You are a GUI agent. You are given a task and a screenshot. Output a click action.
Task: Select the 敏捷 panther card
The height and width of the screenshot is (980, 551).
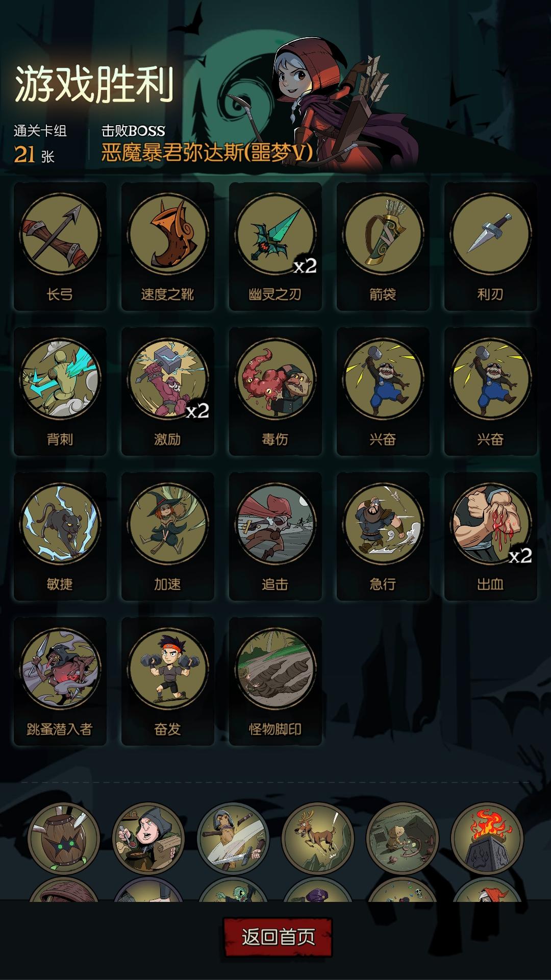pyautogui.click(x=60, y=536)
